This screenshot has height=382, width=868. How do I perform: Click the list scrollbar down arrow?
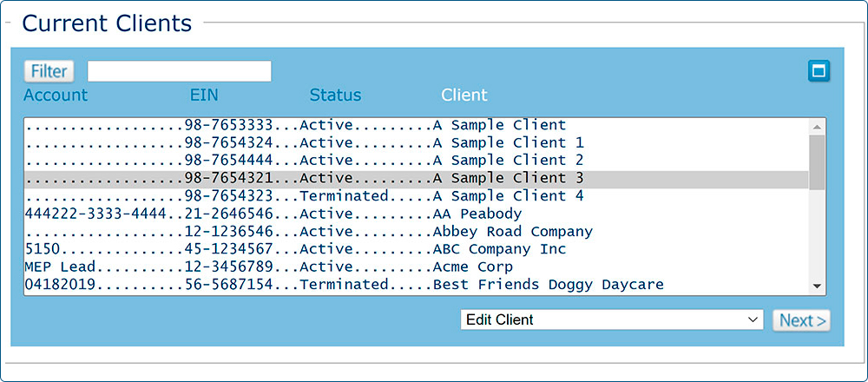tap(817, 286)
